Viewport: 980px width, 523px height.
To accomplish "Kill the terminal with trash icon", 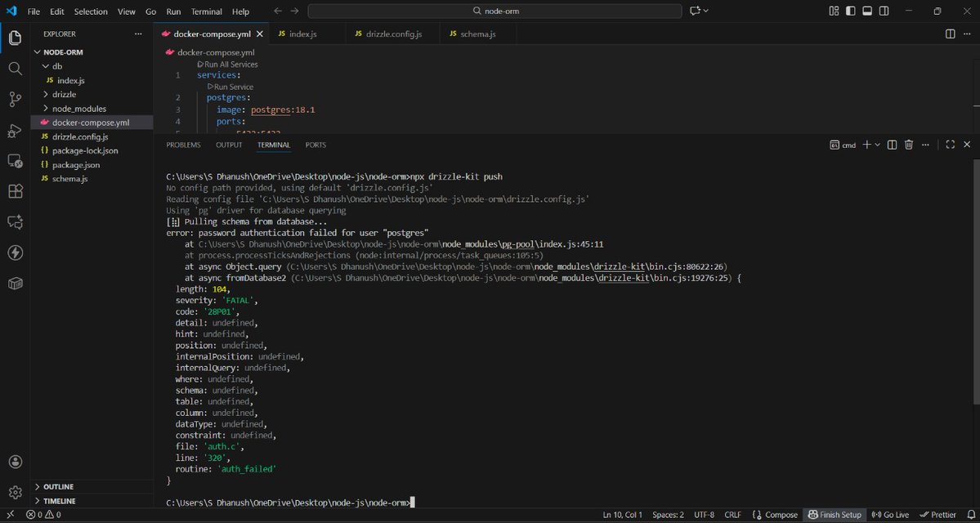I will tap(909, 145).
